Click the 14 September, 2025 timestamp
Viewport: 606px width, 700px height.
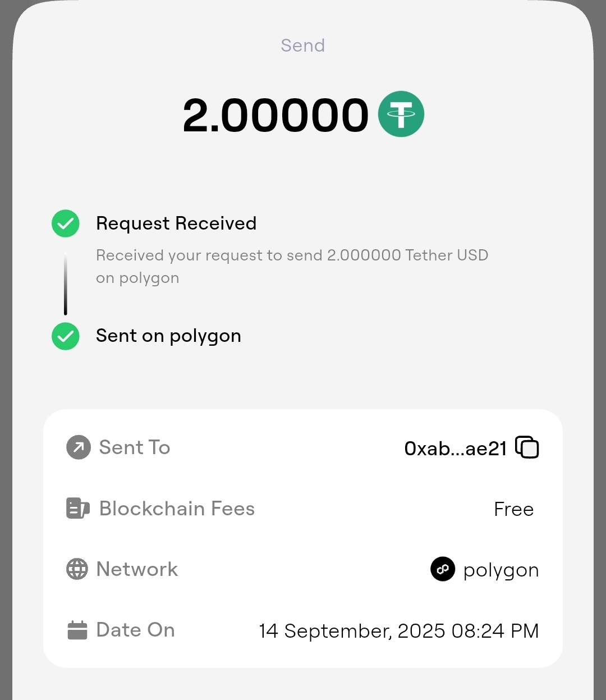[x=398, y=630]
